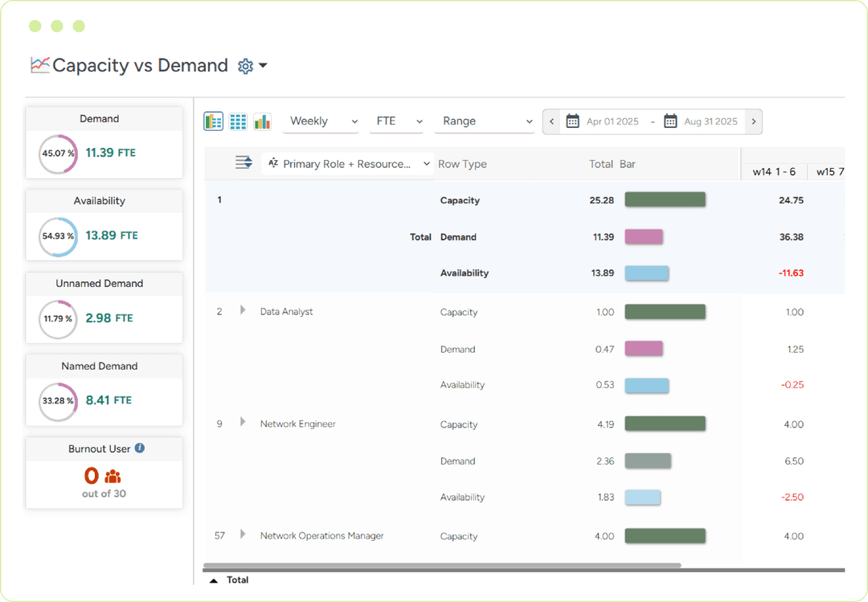Select the list view icon
The image size is (868, 602).
point(213,121)
